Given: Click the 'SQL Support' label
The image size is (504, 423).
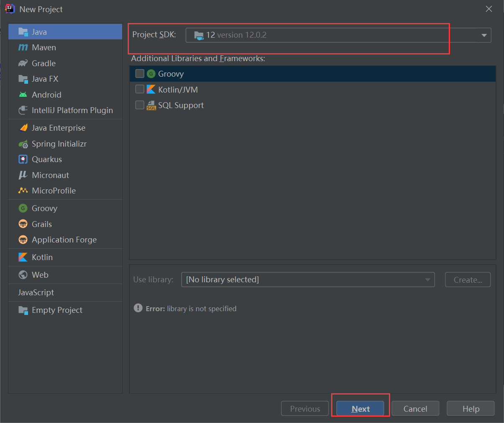Looking at the screenshot, I should click(x=181, y=105).
